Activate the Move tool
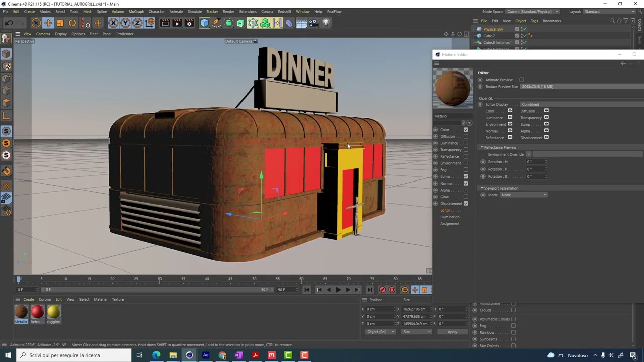The image size is (644, 362). (48, 23)
